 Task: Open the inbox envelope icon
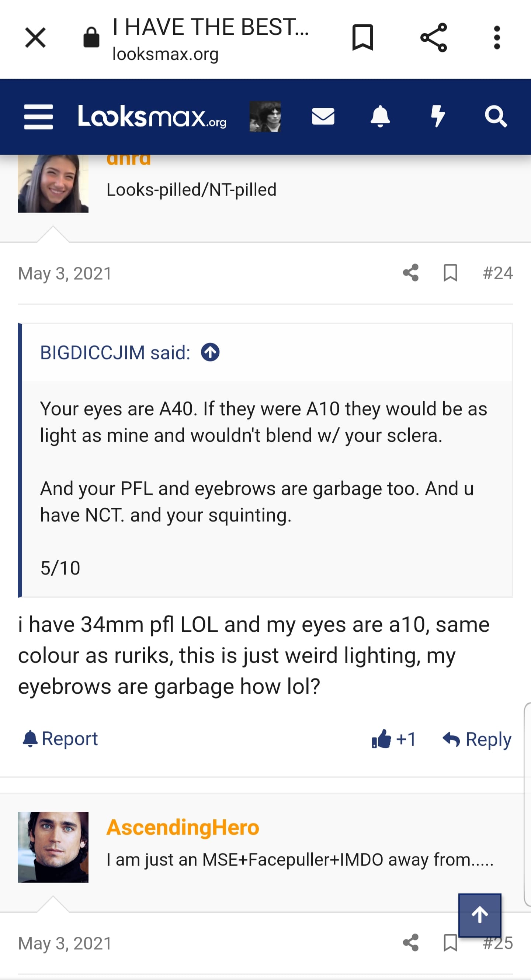[323, 117]
